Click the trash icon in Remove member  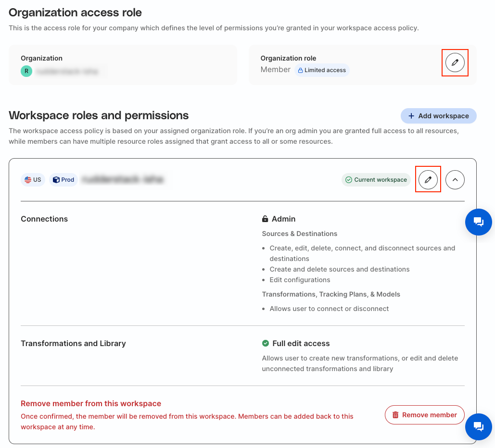tap(395, 415)
